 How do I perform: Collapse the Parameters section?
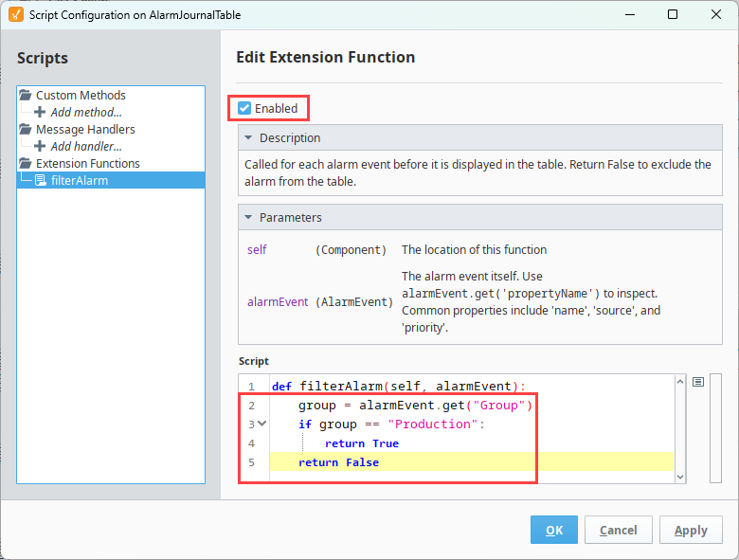pos(248,217)
